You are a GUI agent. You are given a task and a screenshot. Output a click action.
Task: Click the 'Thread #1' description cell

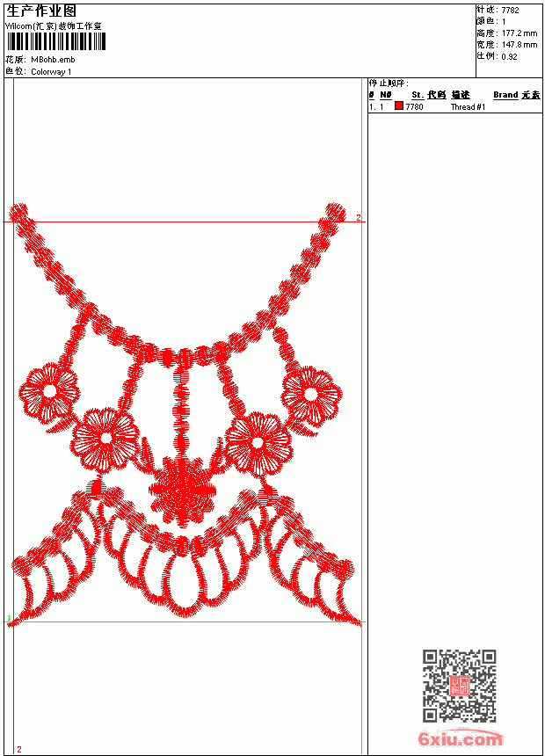click(468, 107)
